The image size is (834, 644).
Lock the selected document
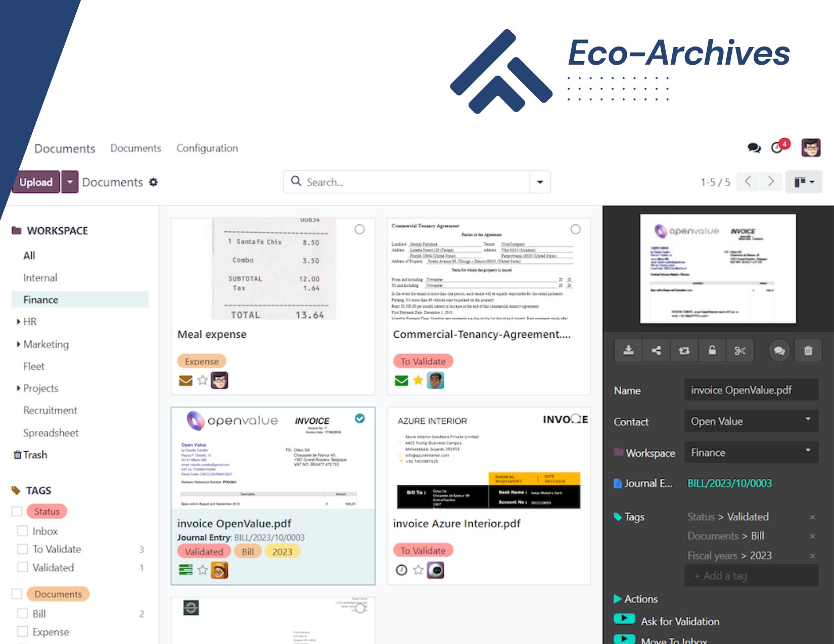click(x=712, y=350)
